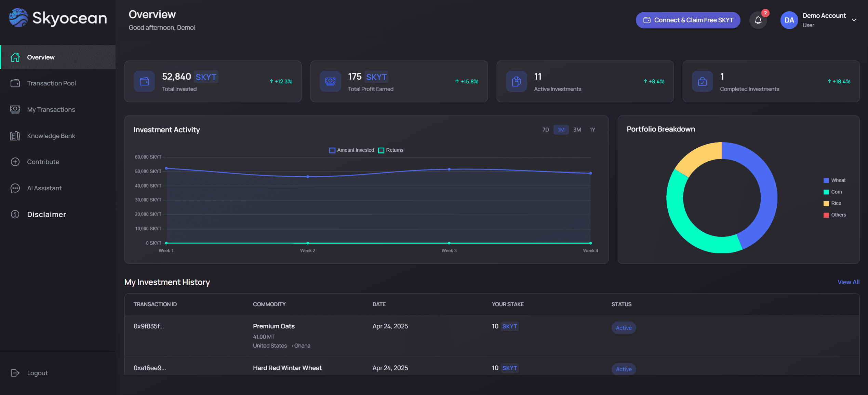Go to Knowledge Bank page
Screen dimensions: 868x395
[x=51, y=136]
